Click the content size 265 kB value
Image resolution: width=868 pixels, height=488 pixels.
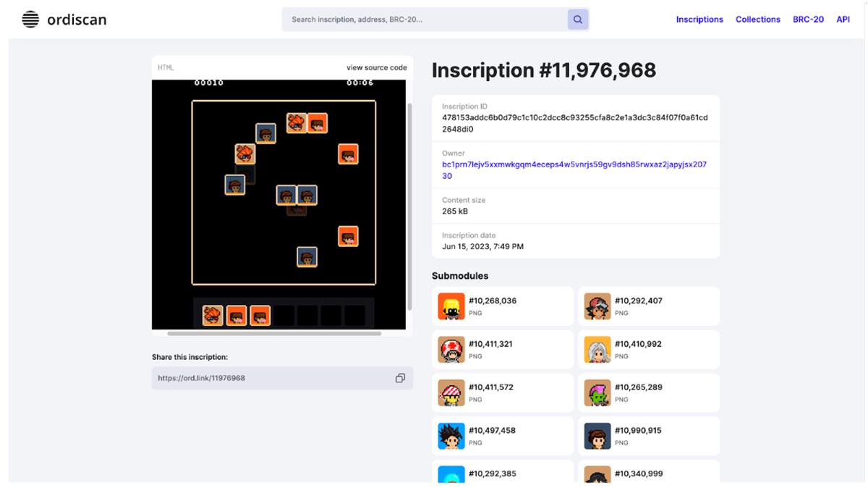pyautogui.click(x=455, y=211)
